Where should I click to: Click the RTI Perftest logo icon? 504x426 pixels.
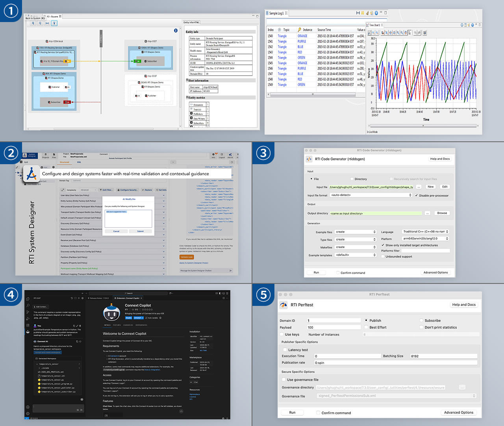click(283, 305)
